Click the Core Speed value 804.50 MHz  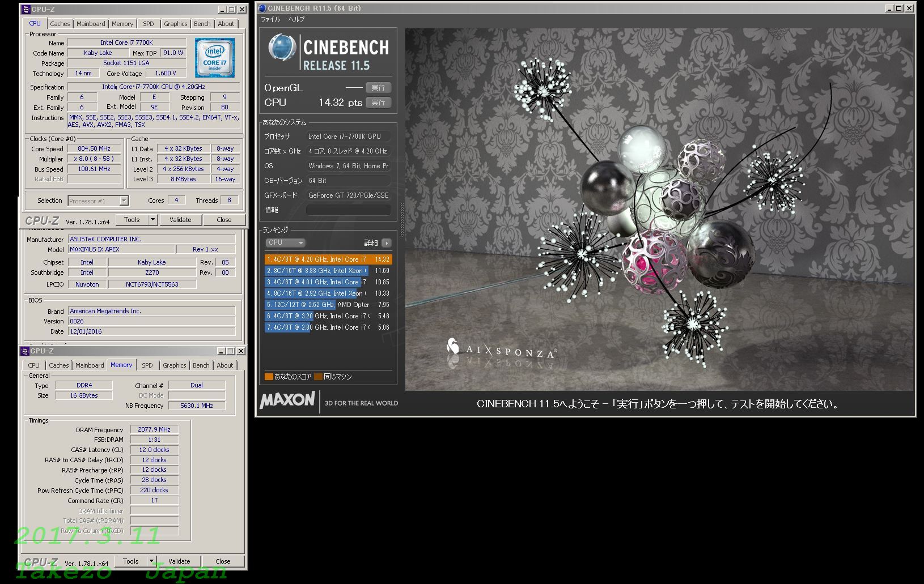coord(94,149)
